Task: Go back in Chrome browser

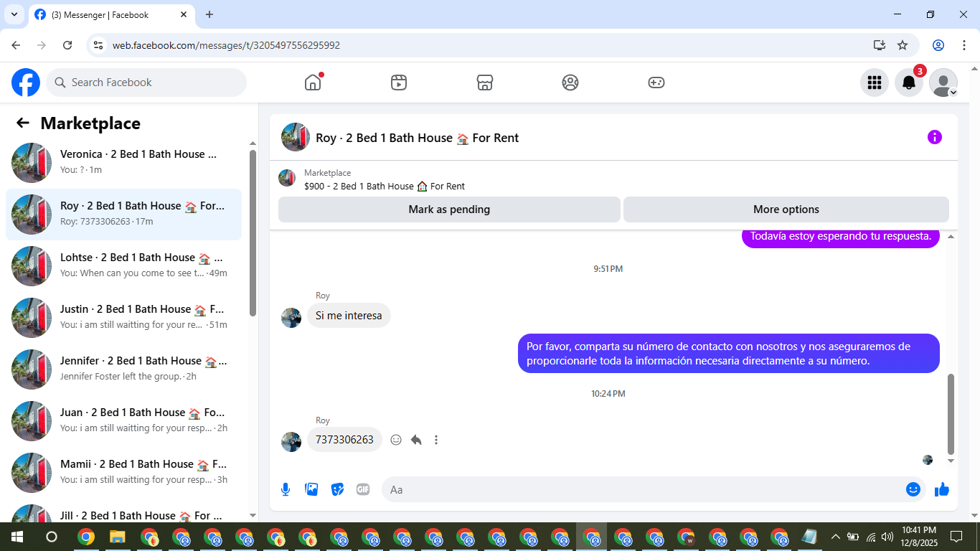Action: click(x=16, y=45)
